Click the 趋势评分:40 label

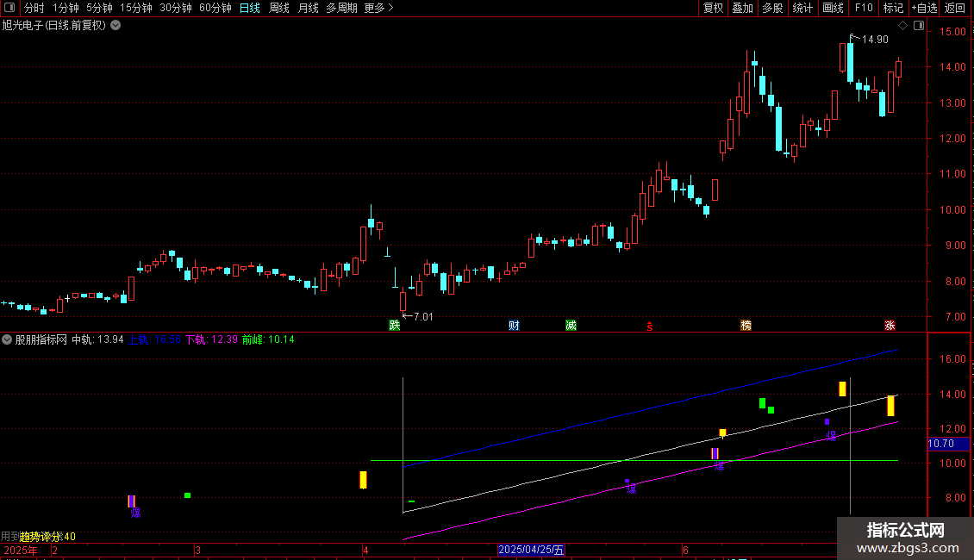click(47, 537)
